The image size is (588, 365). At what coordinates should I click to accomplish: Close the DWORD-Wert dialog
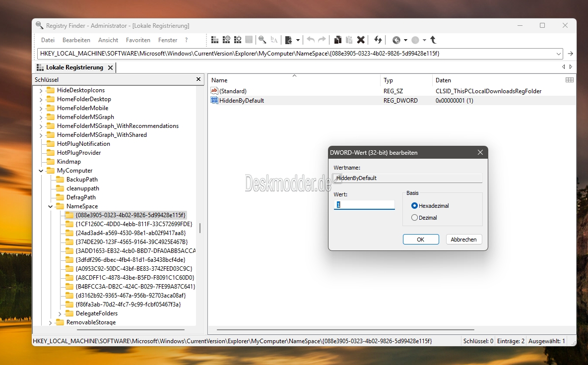tap(480, 153)
